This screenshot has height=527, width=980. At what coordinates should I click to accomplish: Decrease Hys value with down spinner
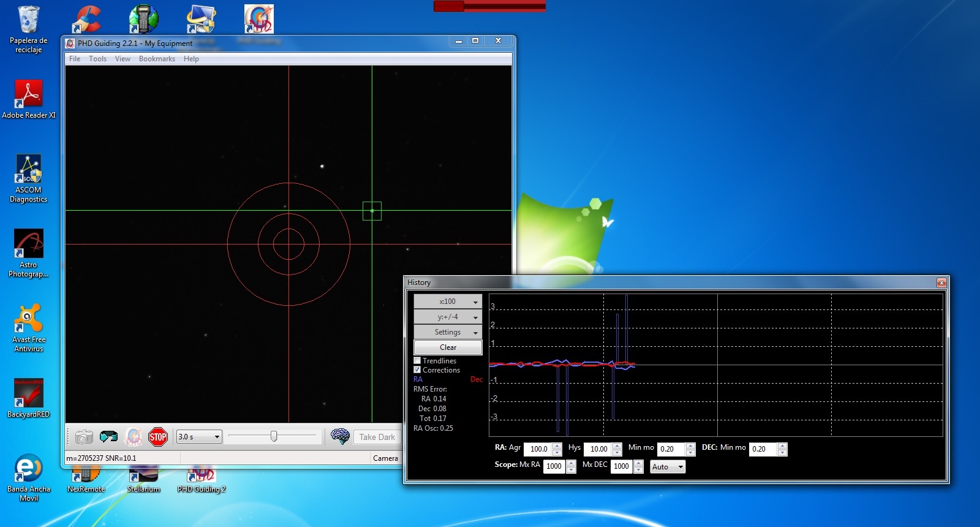coord(617,453)
